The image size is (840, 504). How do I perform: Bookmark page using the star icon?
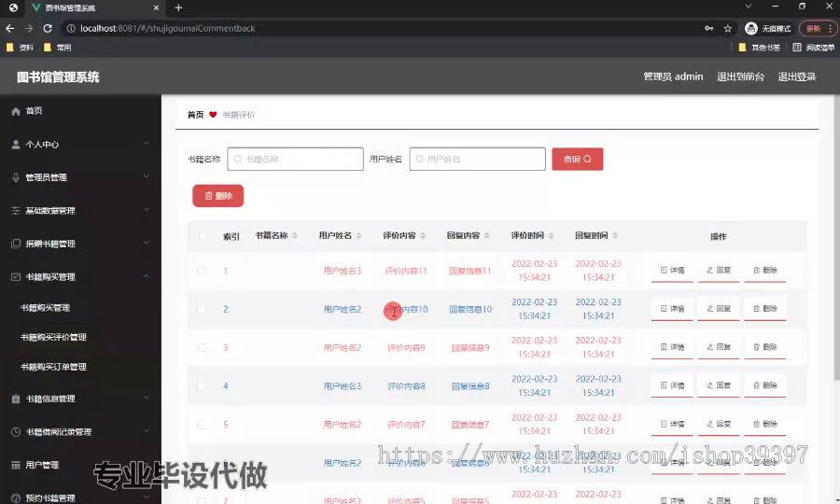tap(727, 28)
